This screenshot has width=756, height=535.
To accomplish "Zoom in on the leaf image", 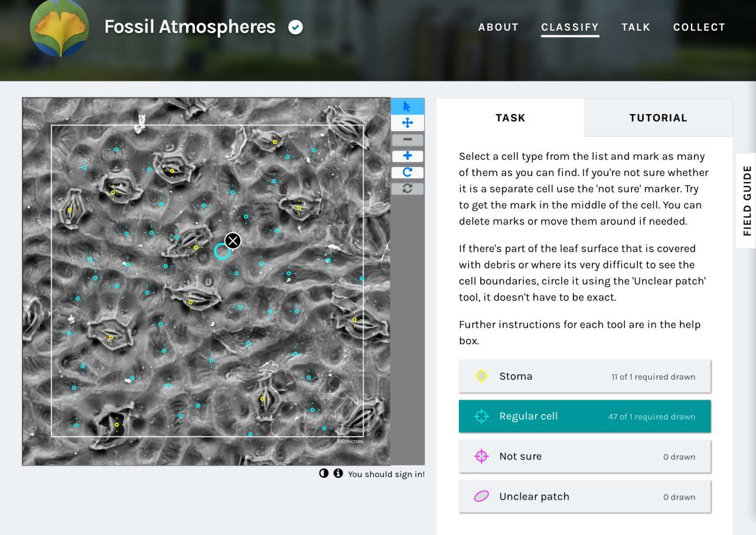I will (x=408, y=156).
